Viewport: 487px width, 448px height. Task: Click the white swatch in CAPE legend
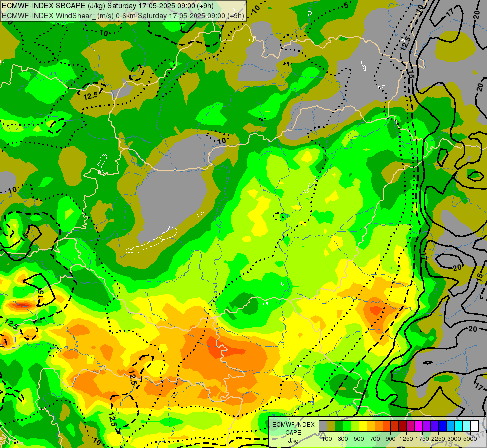(x=474, y=426)
